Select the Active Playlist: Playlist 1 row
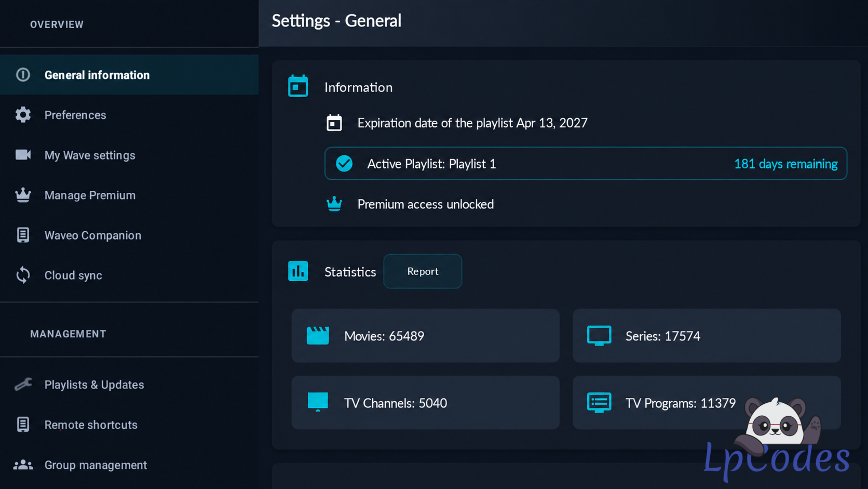This screenshot has height=489, width=868. [x=586, y=164]
